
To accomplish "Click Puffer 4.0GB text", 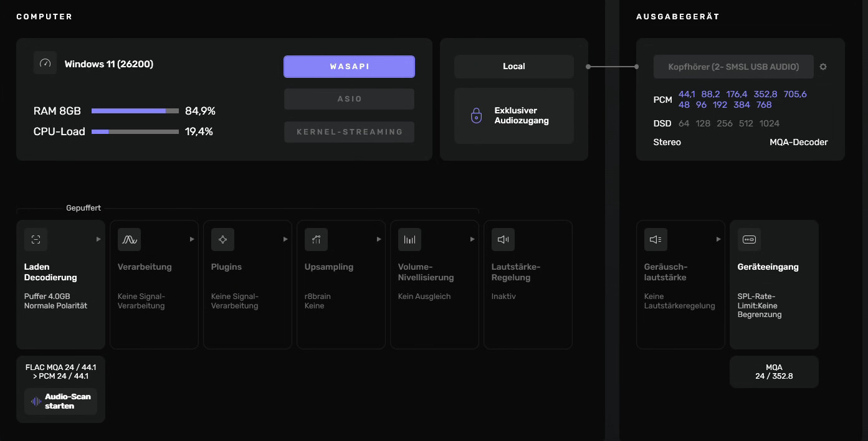I will coord(47,296).
